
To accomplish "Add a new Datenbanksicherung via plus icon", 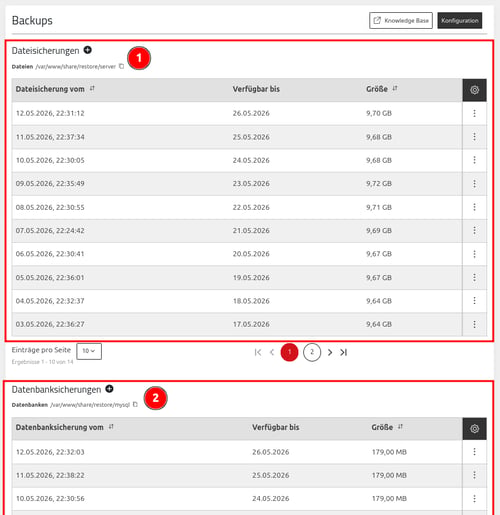I will [x=109, y=389].
